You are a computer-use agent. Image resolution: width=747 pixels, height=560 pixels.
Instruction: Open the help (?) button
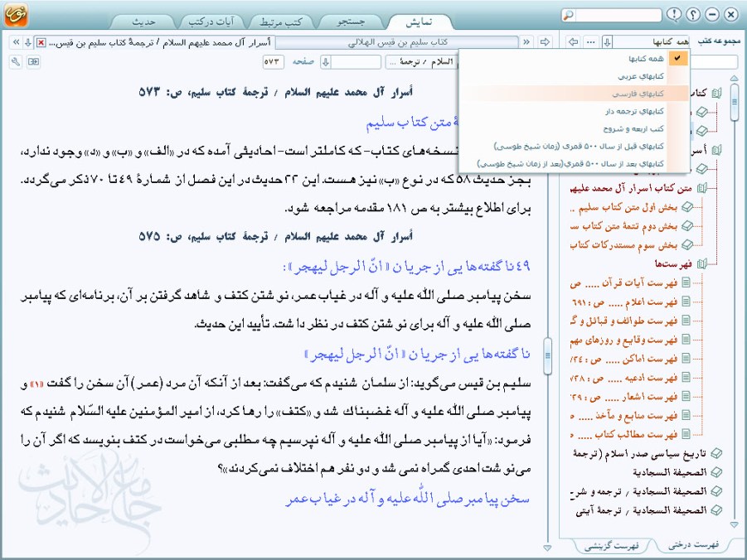(693, 15)
